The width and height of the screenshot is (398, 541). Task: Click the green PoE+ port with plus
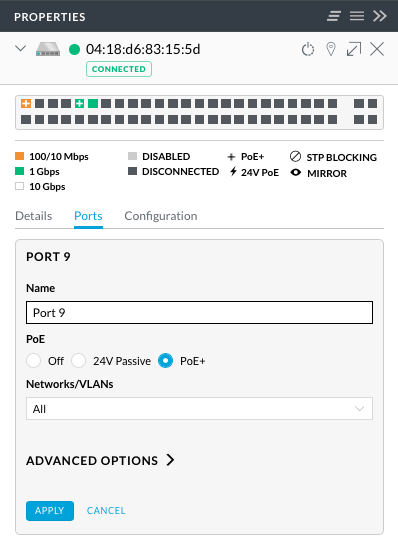point(79,103)
